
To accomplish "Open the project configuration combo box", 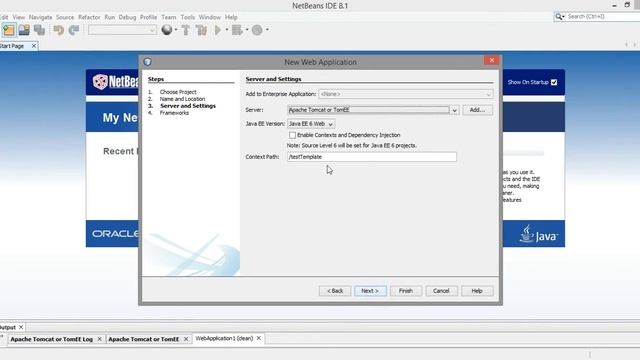I will 122,30.
